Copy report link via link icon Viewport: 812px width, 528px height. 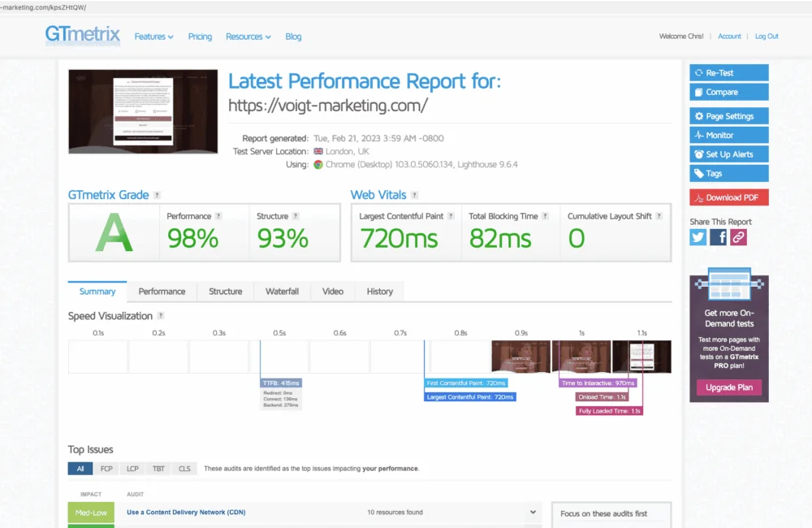click(x=737, y=237)
